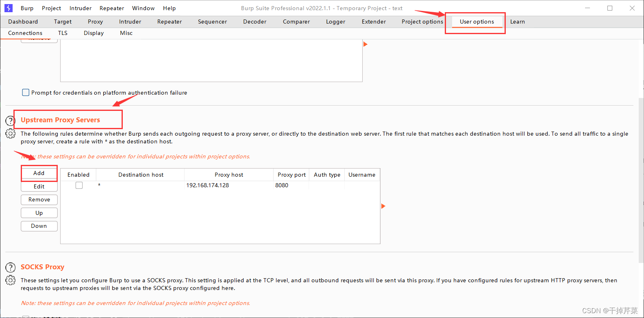Switch to the Decoder tab
The image size is (644, 318).
pyautogui.click(x=255, y=22)
